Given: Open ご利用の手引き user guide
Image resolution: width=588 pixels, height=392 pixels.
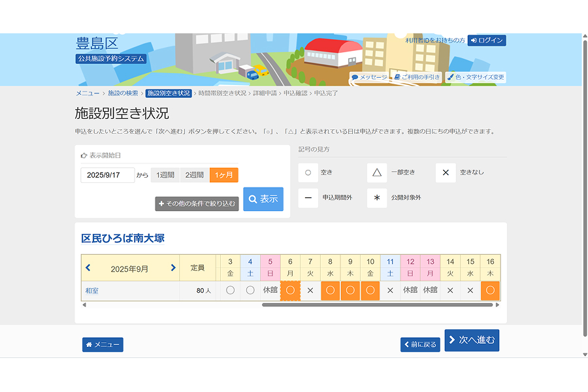Looking at the screenshot, I should tap(417, 77).
